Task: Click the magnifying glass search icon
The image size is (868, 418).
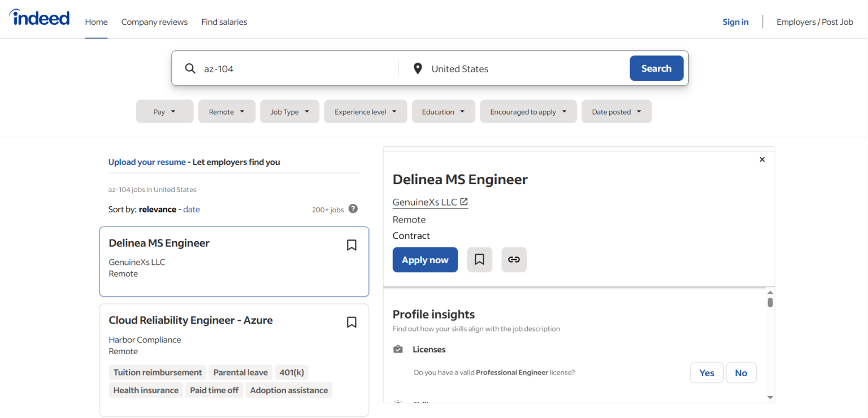Action: [190, 69]
